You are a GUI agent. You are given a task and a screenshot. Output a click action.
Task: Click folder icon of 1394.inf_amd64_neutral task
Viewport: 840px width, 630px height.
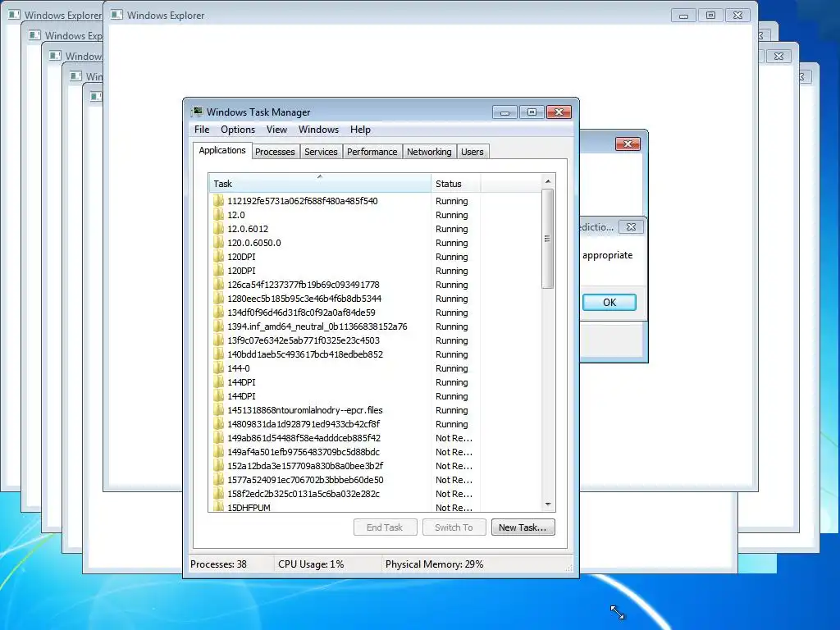218,326
